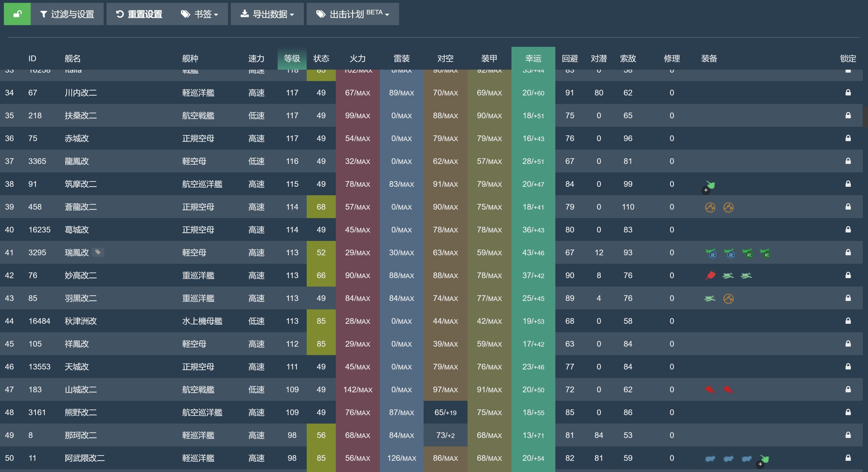Click 142/MAX firepower cell of 山城改二

click(357, 389)
